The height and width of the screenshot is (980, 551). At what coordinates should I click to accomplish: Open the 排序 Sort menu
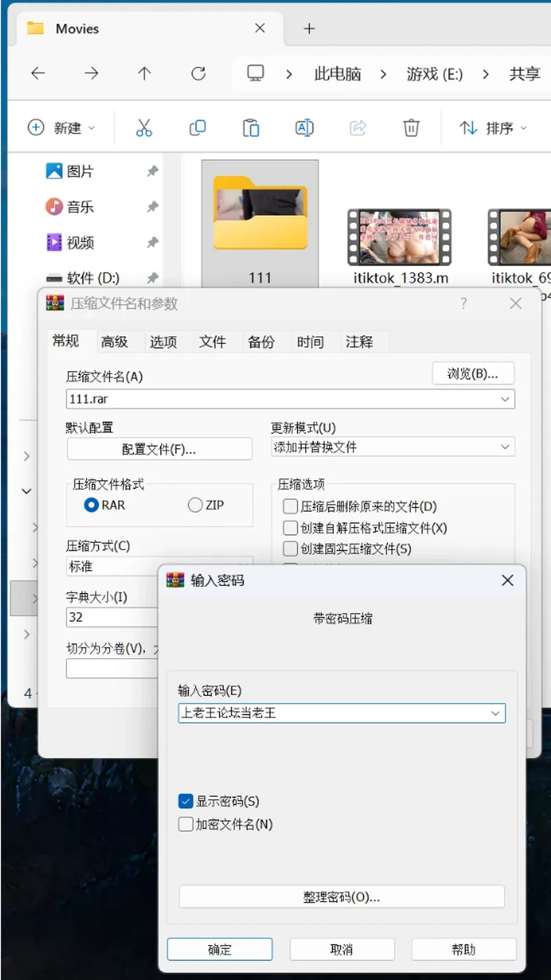point(493,127)
